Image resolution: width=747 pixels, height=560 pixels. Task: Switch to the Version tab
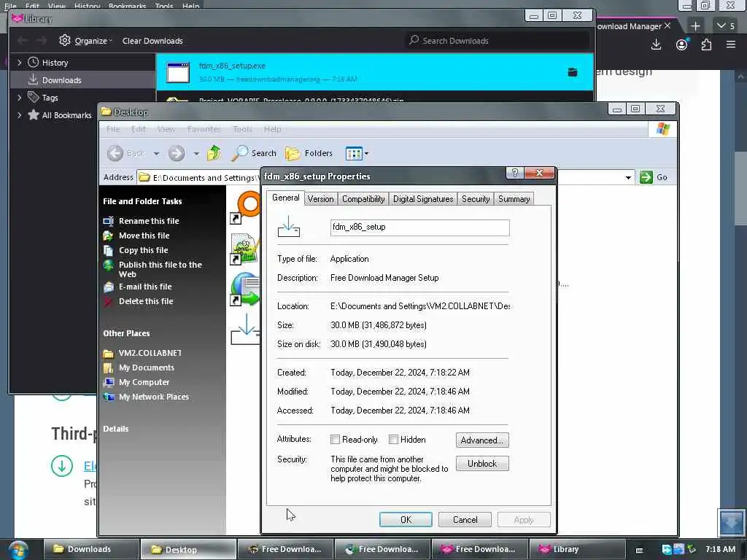[320, 198]
